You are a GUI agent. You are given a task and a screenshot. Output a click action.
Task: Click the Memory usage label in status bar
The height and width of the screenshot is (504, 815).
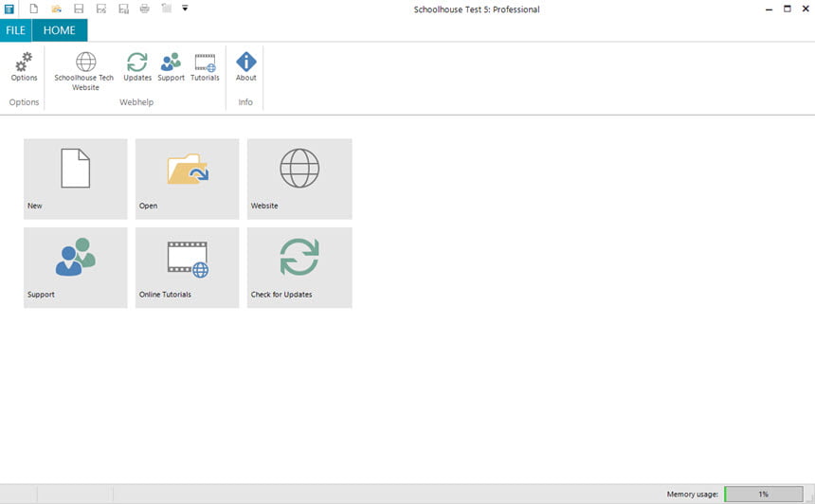(x=693, y=495)
